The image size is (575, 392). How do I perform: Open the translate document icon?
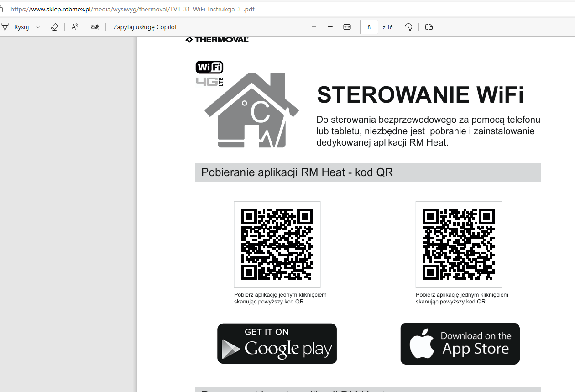coord(95,27)
